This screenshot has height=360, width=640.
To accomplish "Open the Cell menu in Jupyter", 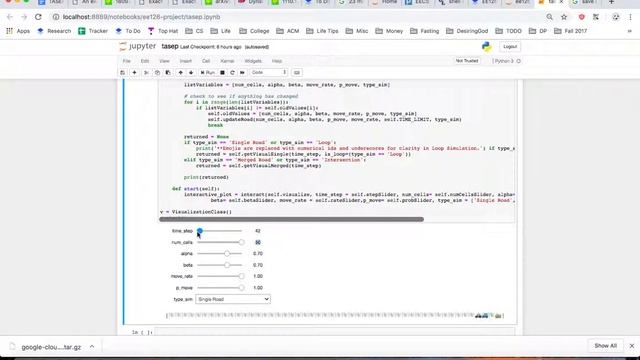I will (206, 61).
